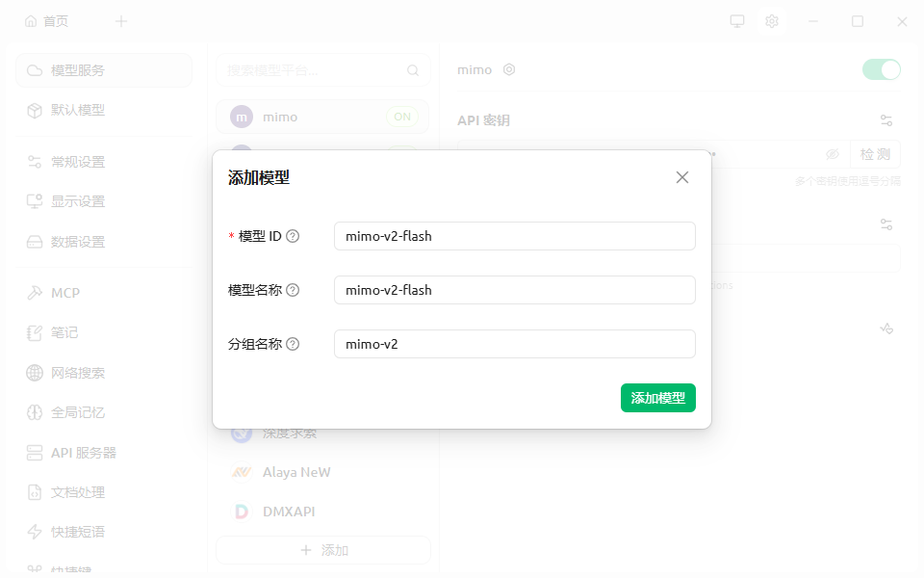The height and width of the screenshot is (578, 924).
Task: Click the 模型 ID input field
Action: pyautogui.click(x=514, y=237)
